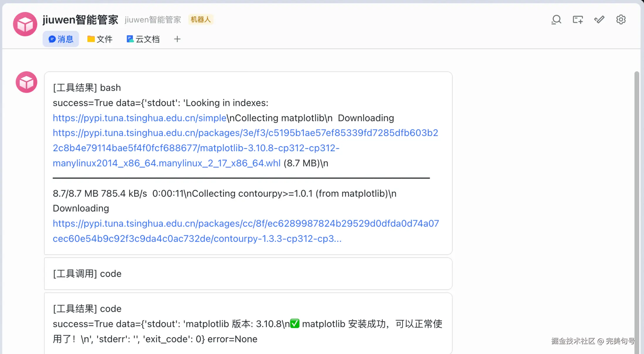The image size is (644, 354).
Task: Click the add-to-group screen icon
Action: click(578, 20)
